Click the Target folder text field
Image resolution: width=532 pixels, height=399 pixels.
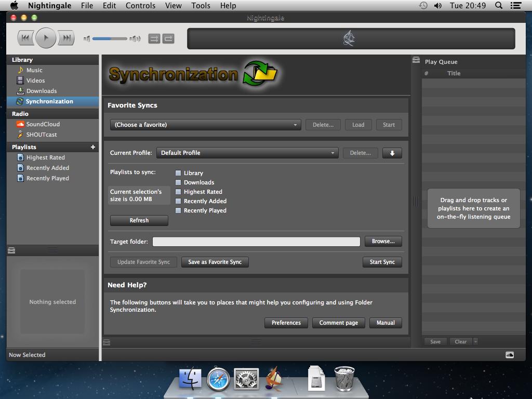point(256,242)
